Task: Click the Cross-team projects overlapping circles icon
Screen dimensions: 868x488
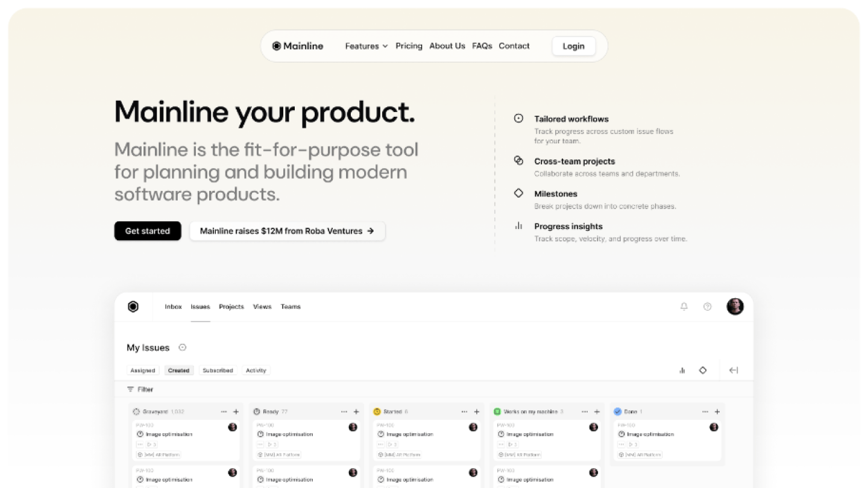Action: point(518,160)
